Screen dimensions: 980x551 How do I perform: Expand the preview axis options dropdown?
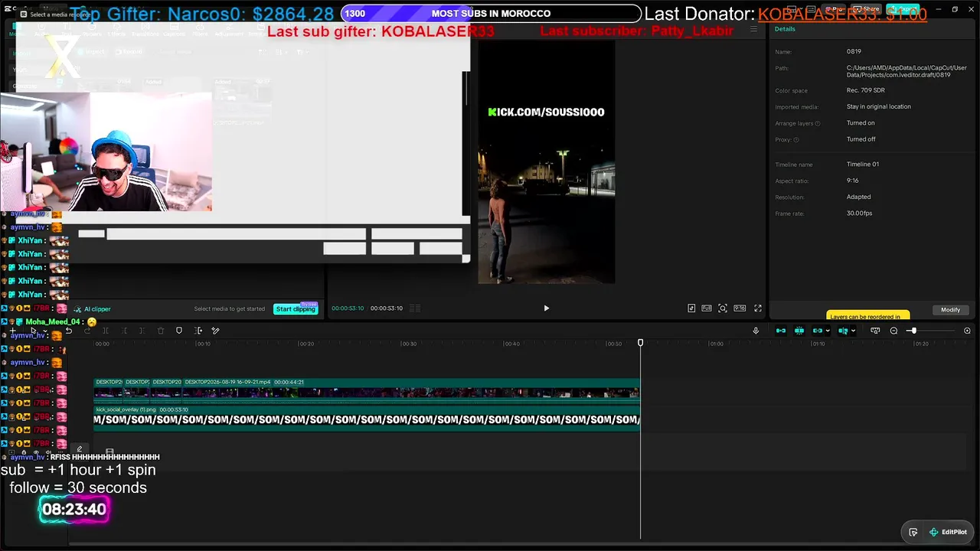pos(853,331)
